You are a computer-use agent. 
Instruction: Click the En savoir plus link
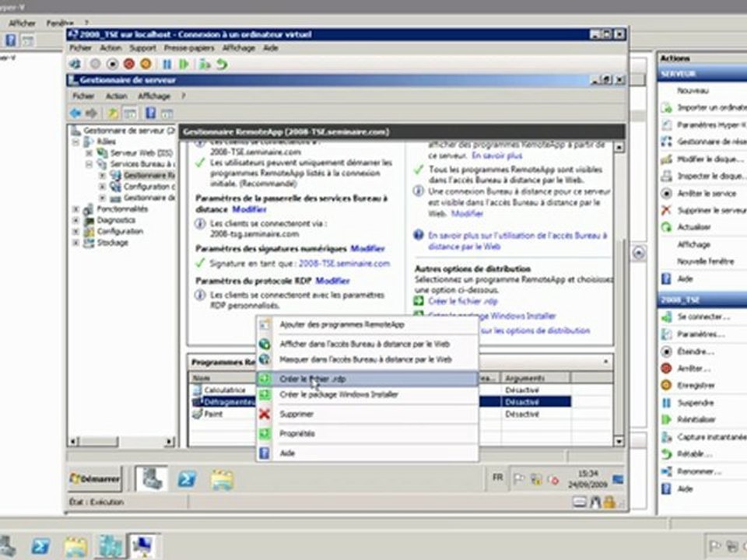tap(497, 156)
